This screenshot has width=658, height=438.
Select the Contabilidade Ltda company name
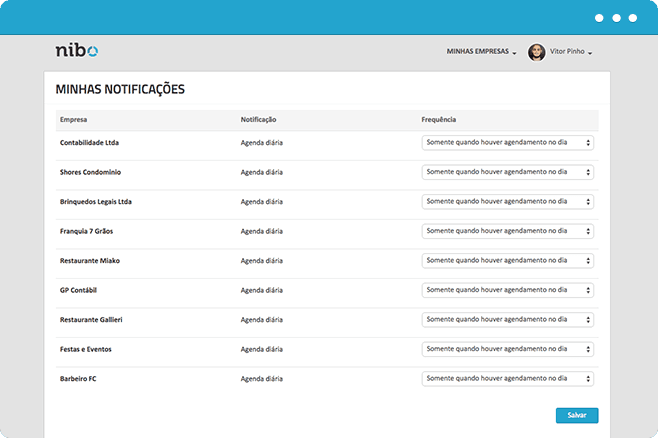coord(89,143)
